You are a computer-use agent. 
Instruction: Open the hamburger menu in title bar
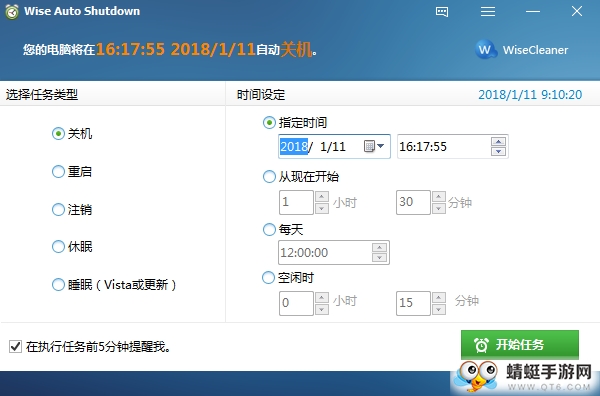click(488, 11)
